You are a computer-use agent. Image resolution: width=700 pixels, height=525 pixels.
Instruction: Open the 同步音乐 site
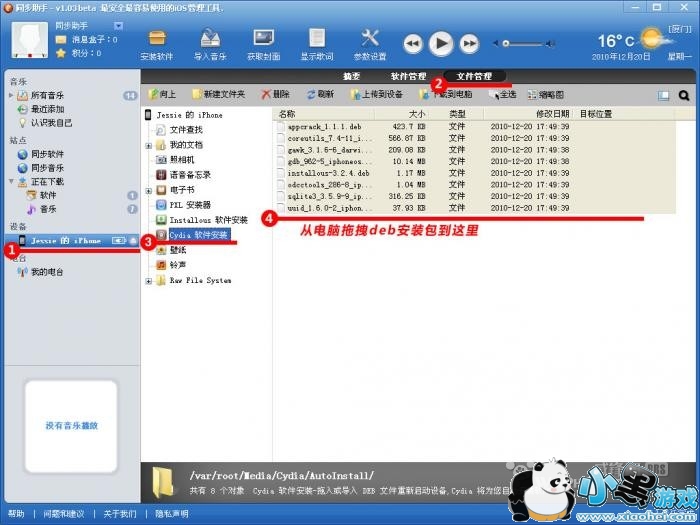click(x=47, y=168)
